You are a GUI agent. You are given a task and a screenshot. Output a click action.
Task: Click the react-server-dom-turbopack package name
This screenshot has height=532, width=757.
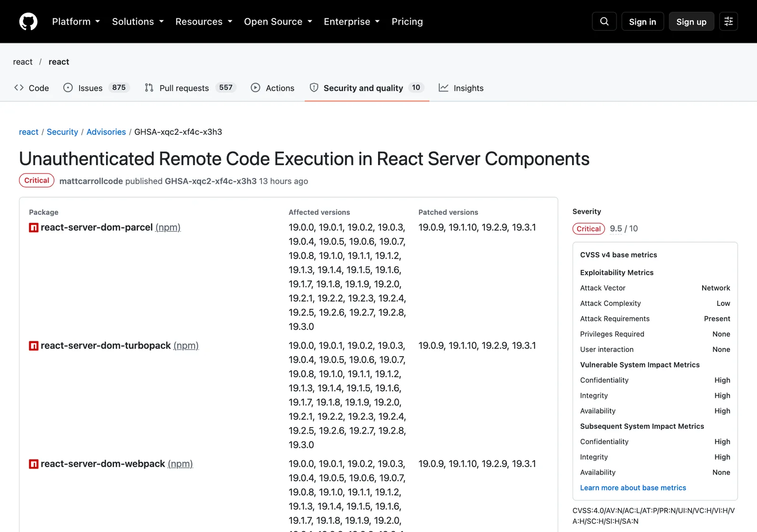click(x=106, y=346)
